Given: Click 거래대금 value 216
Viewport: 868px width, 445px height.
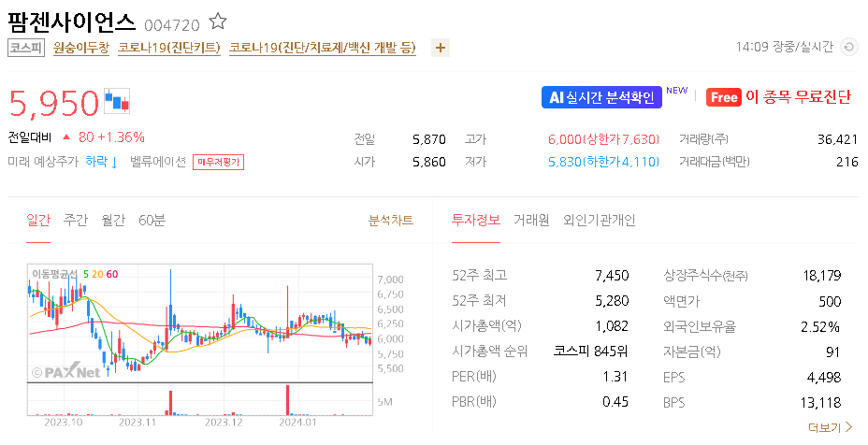Looking at the screenshot, I should click(x=847, y=162).
